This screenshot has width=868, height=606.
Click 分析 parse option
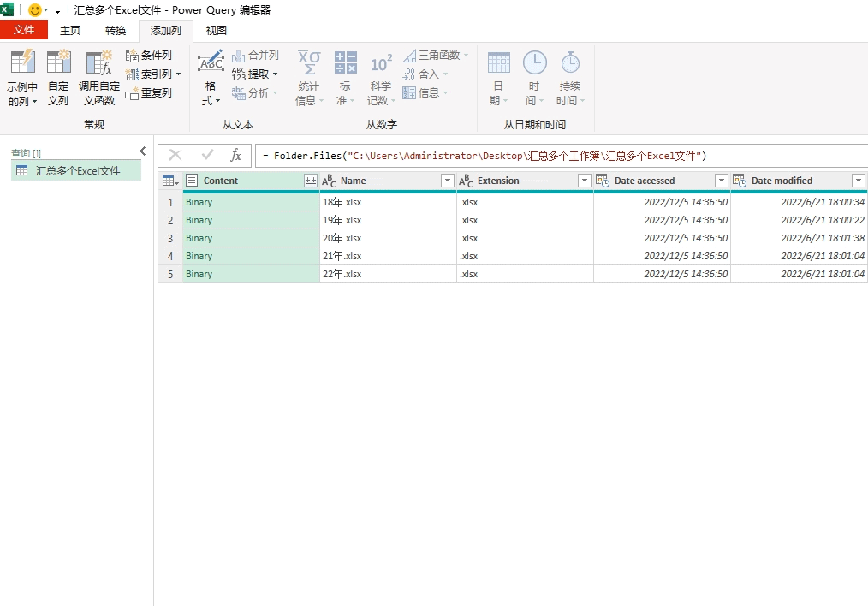pyautogui.click(x=254, y=93)
